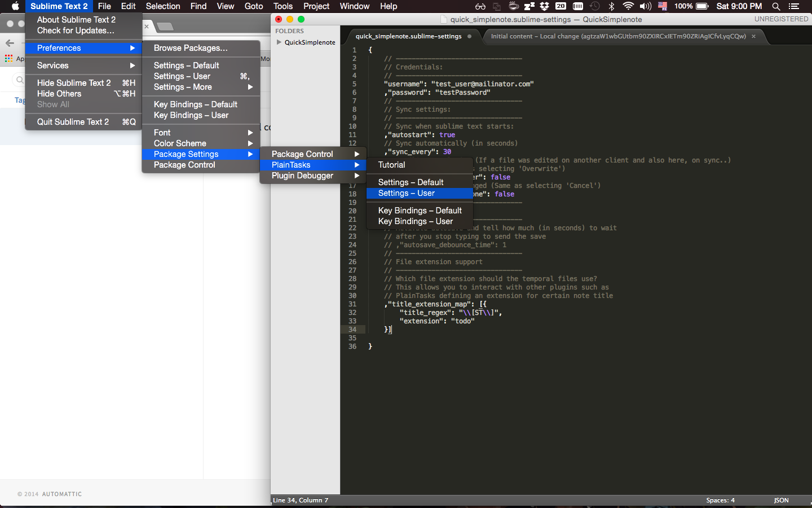Image resolution: width=812 pixels, height=508 pixels.
Task: Click the calendar 20 menu bar icon
Action: point(561,6)
